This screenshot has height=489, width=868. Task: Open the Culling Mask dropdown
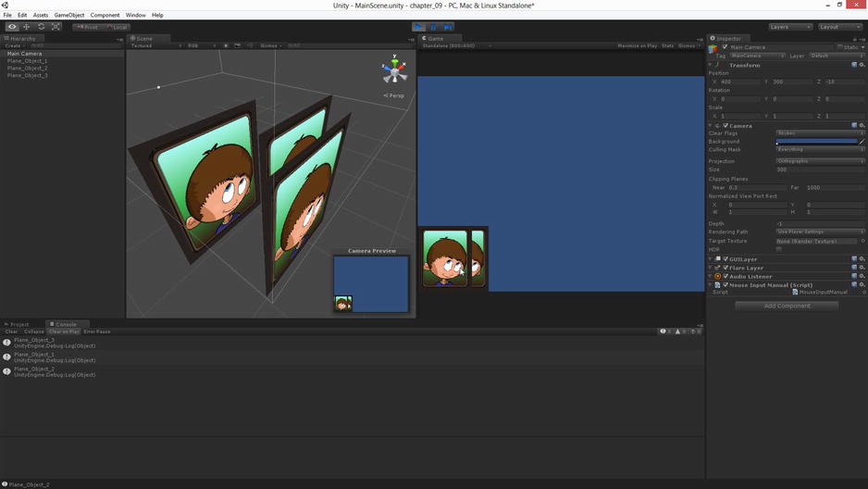click(x=820, y=149)
